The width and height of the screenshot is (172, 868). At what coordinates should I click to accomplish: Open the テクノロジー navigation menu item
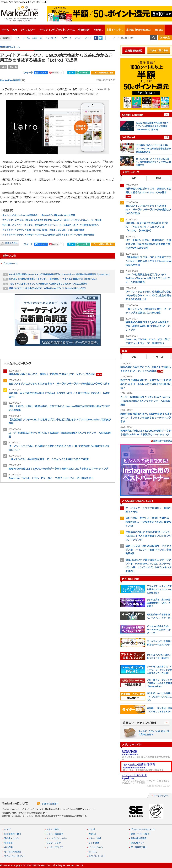tap(28, 30)
